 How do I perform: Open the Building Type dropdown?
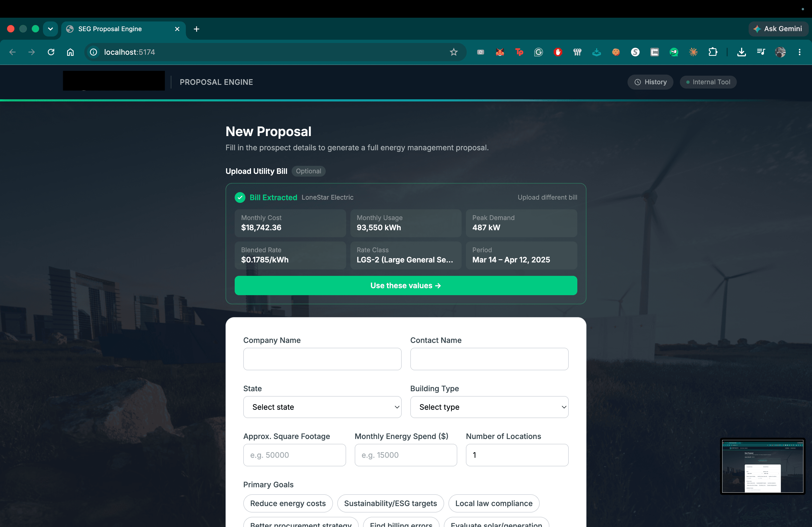[x=489, y=407]
